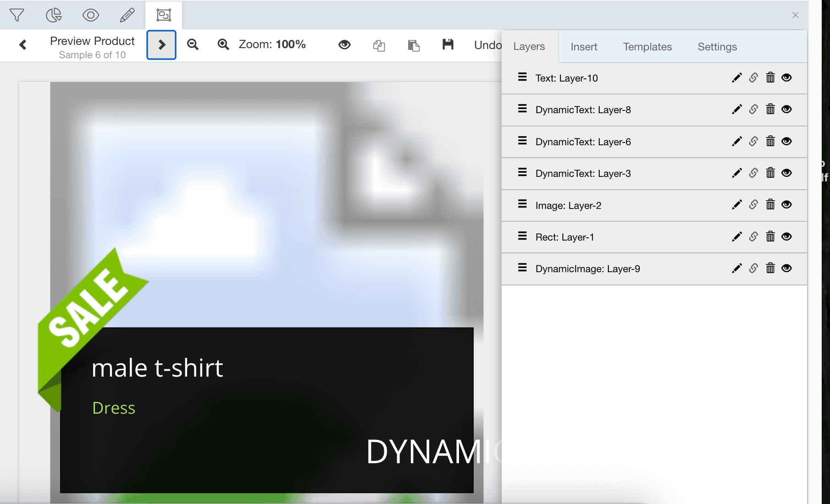This screenshot has height=504, width=830.
Task: Toggle visibility of DynamicText: Layer-8
Action: pyautogui.click(x=787, y=110)
